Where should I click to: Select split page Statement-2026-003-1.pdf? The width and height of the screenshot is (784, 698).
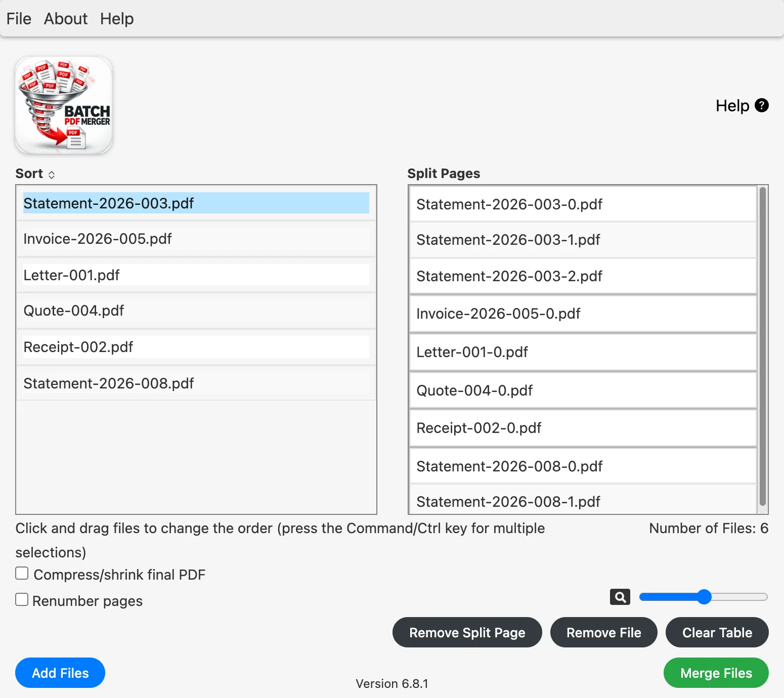[x=583, y=240]
